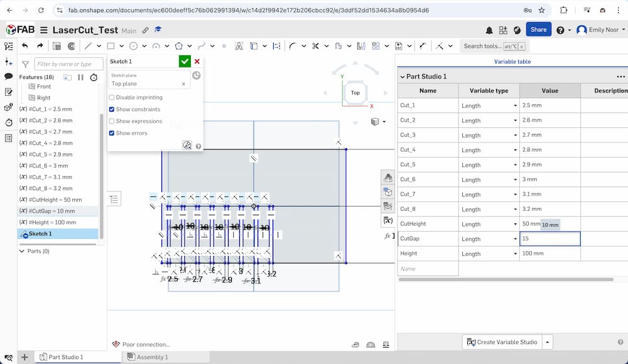Click the rollback timer icon next to Features
Image resolution: width=628 pixels, height=364 pixels.
(x=94, y=77)
